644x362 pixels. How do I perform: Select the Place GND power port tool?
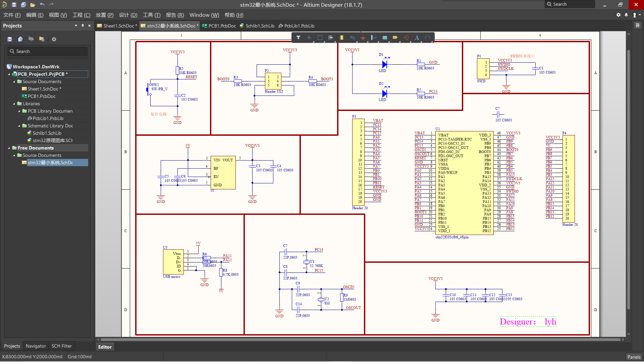point(363,38)
